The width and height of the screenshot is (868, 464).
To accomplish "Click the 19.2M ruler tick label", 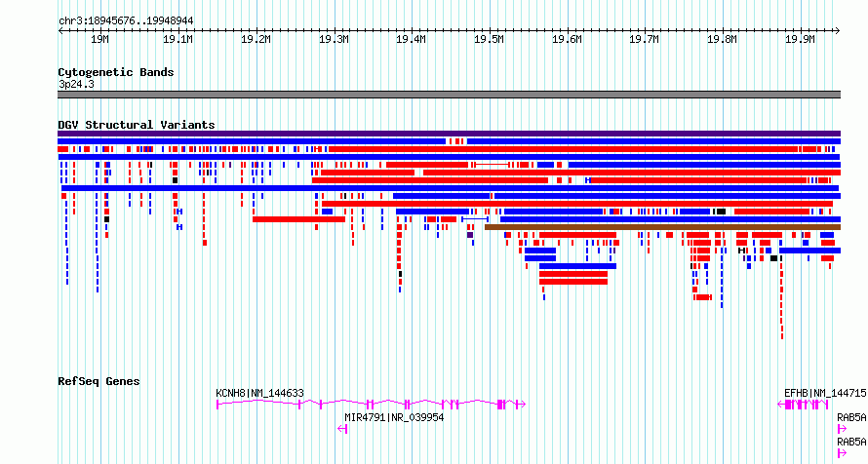I will (256, 39).
